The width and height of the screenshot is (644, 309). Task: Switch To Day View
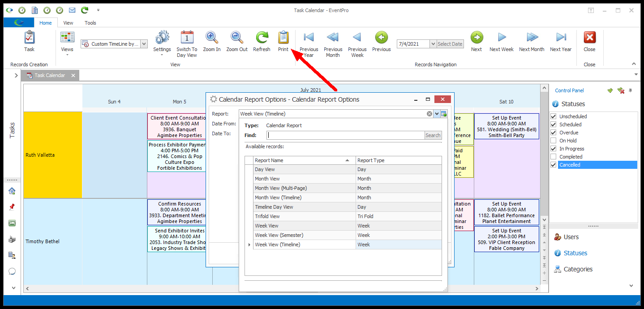187,44
